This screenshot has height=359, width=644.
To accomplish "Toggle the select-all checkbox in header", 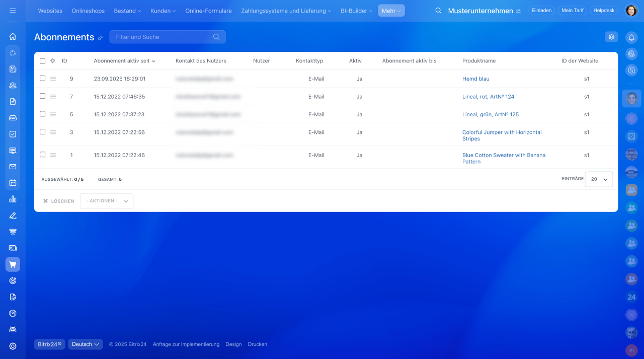I will point(42,61).
